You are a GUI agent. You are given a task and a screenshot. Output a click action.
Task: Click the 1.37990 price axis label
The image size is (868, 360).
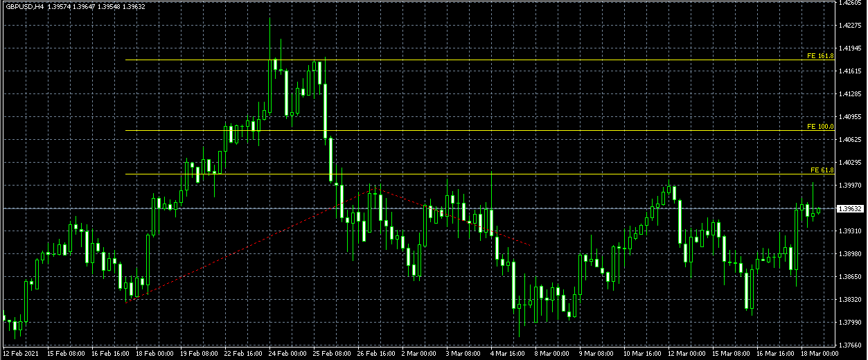click(x=850, y=323)
